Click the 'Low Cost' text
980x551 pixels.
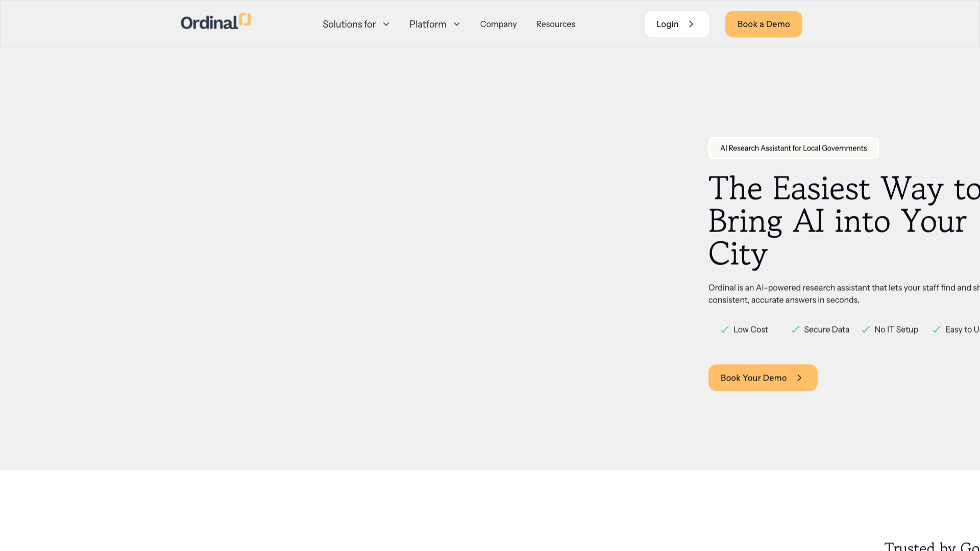(750, 330)
